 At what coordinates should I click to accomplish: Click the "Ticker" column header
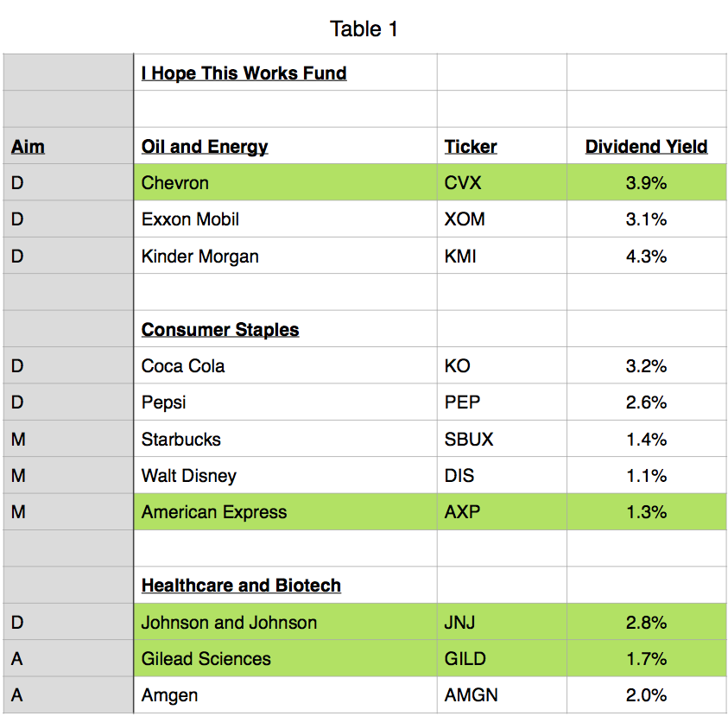tap(471, 147)
